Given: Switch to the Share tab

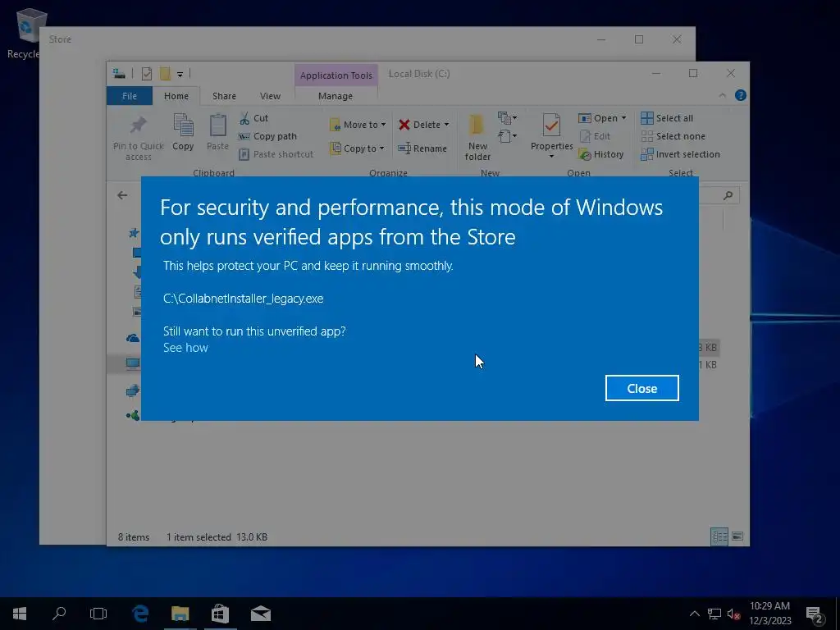Looking at the screenshot, I should coord(224,96).
